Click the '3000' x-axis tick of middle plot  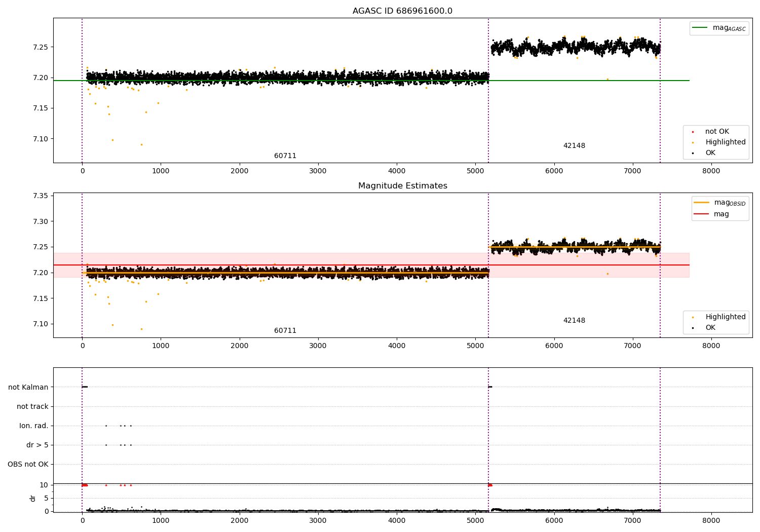tap(318, 346)
